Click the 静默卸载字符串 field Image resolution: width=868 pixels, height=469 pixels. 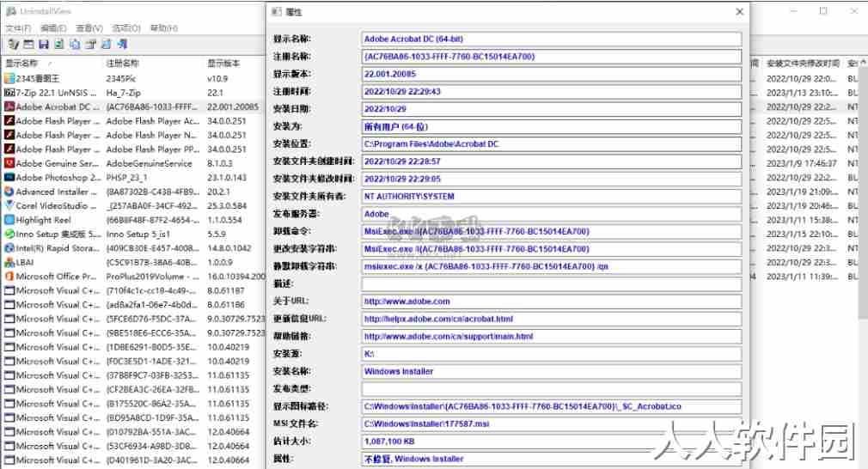(552, 266)
